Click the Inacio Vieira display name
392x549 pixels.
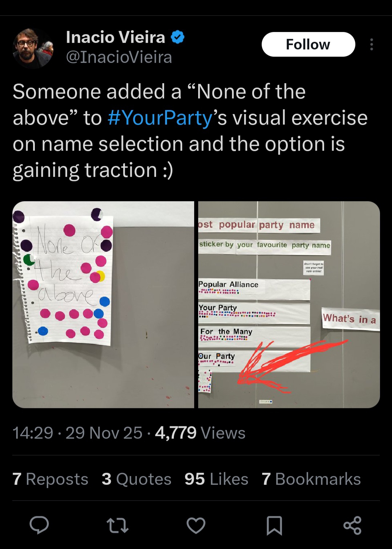pyautogui.click(x=115, y=37)
